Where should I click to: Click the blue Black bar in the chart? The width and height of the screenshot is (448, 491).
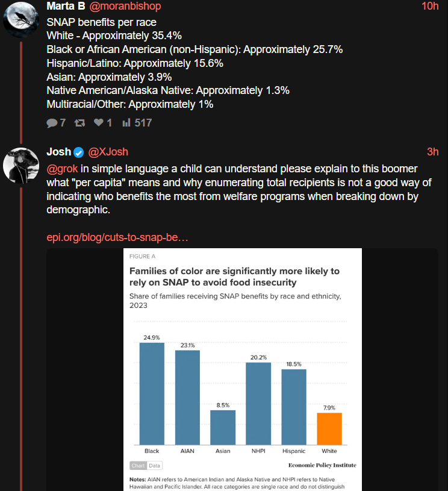[x=152, y=393]
